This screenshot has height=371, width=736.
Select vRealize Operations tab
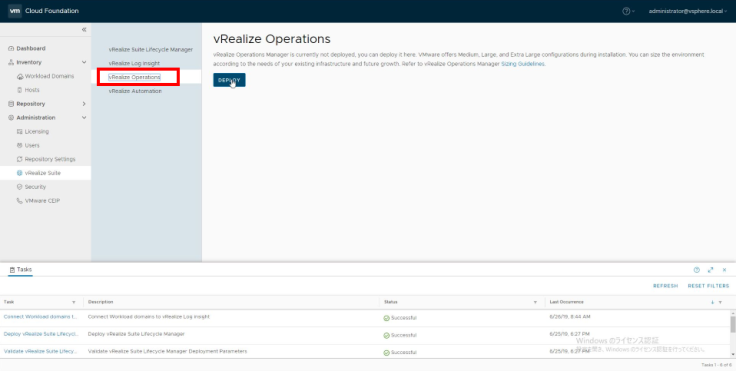point(134,77)
